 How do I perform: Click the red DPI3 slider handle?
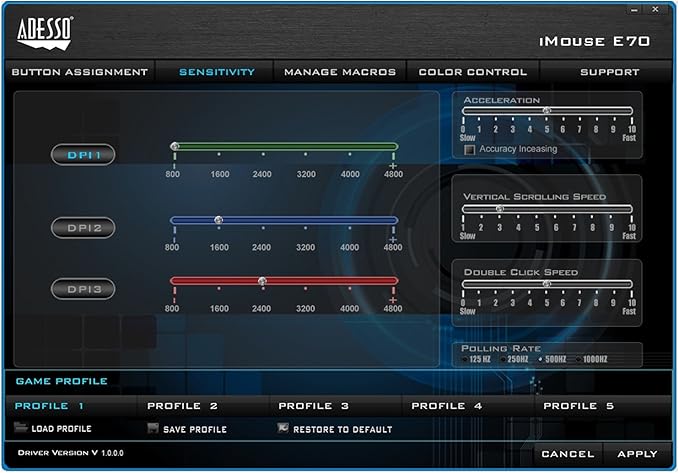pyautogui.click(x=262, y=281)
